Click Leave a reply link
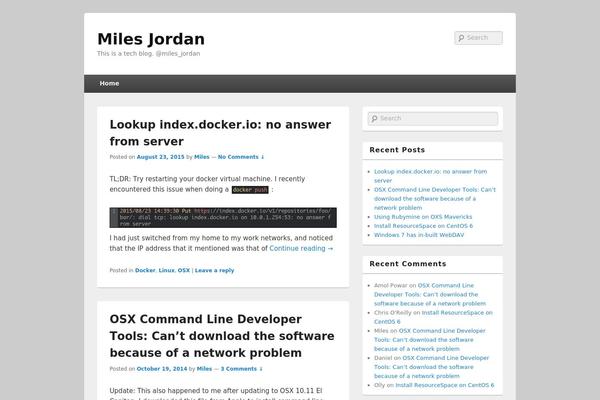This screenshot has height=400, width=600. tap(214, 270)
